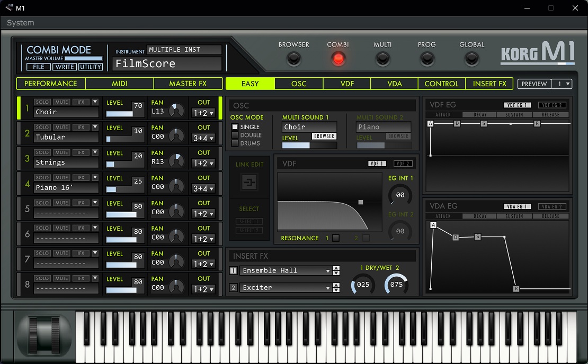Switch to PROG mode button
This screenshot has width=588, height=364.
(x=427, y=59)
